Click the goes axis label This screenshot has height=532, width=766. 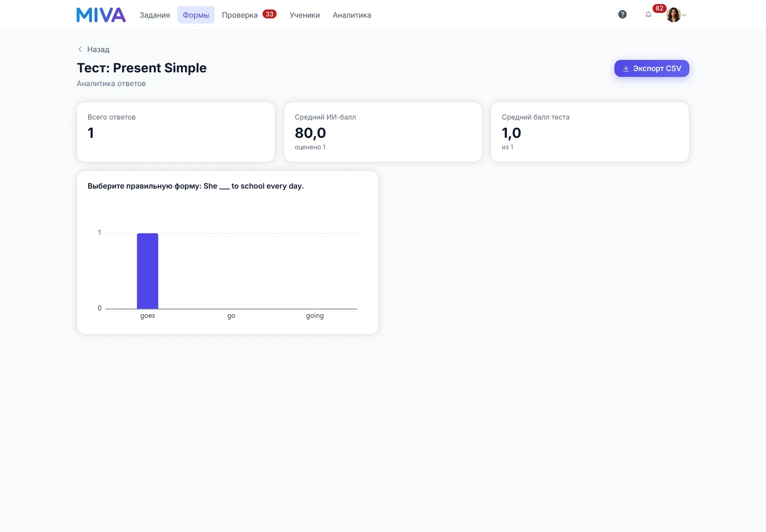(147, 316)
